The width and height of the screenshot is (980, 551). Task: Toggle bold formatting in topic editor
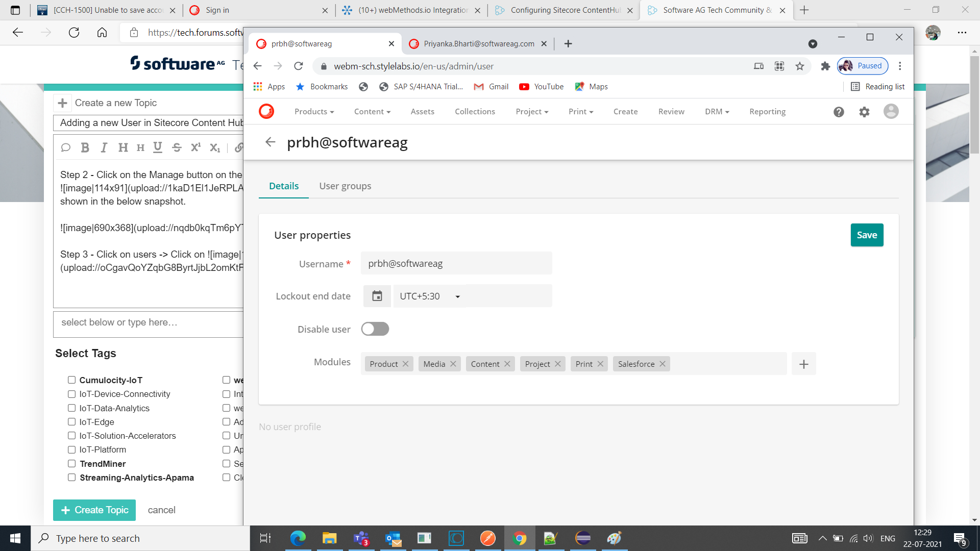coord(85,147)
